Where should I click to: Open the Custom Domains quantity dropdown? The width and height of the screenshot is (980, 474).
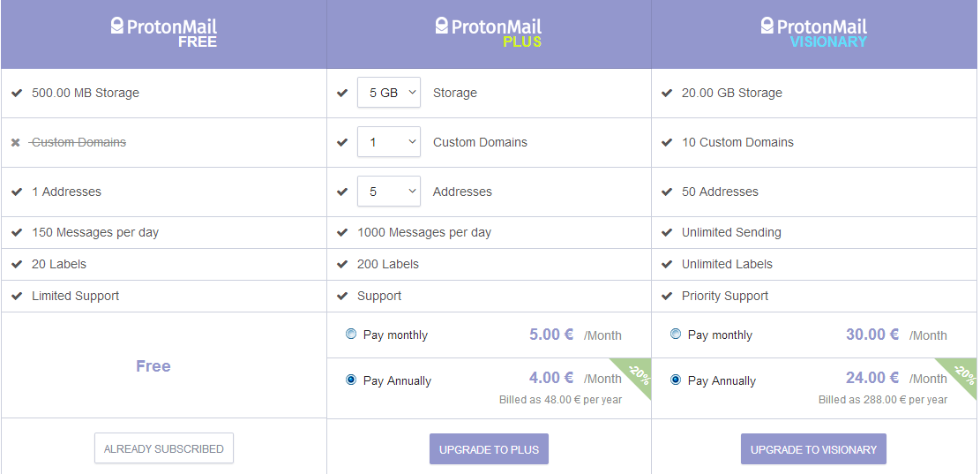click(389, 142)
